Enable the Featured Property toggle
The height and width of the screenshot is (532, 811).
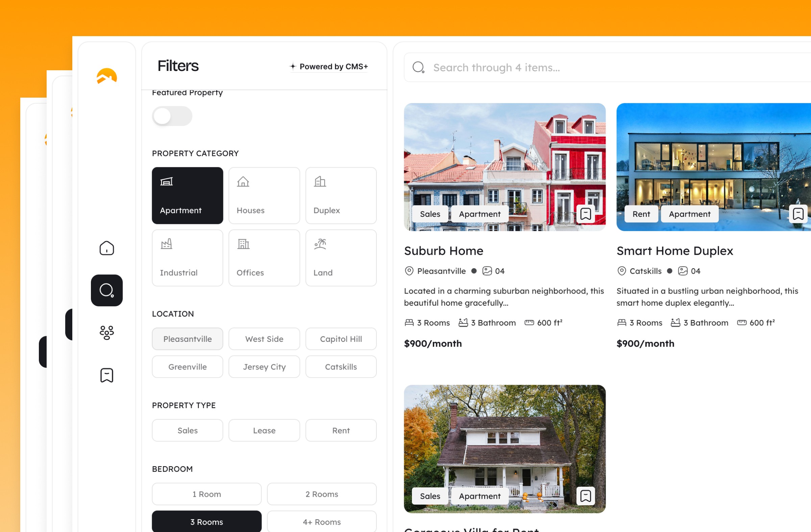(x=172, y=117)
